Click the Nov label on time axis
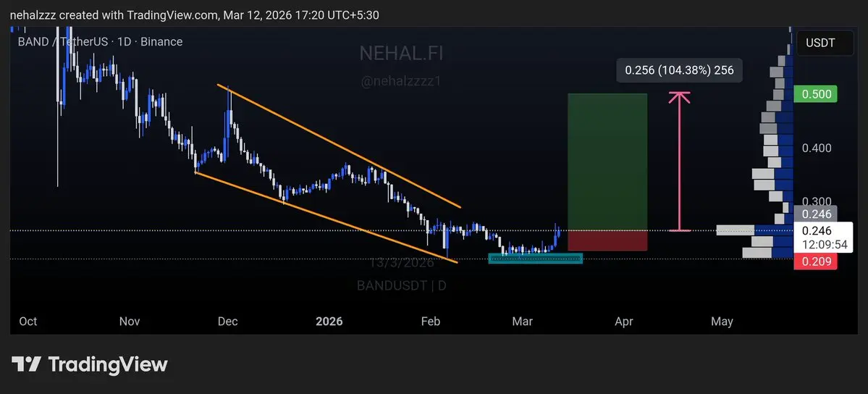 pyautogui.click(x=129, y=322)
